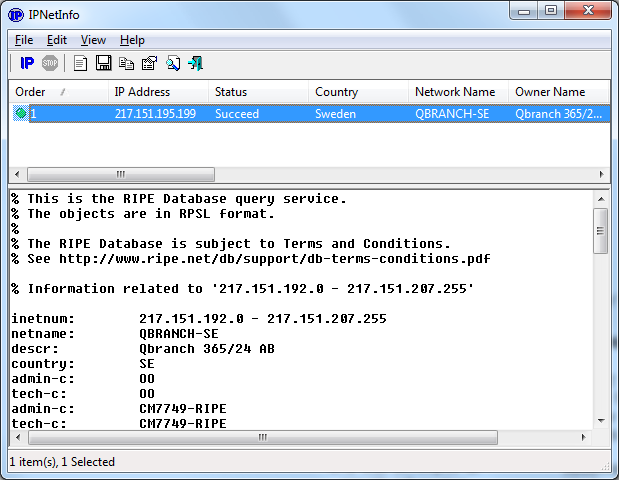
Task: Click the text pane scroll up arrow
Action: pos(601,199)
